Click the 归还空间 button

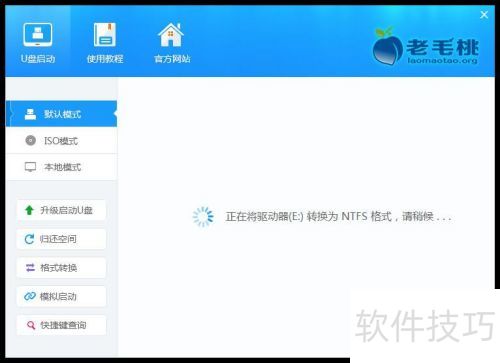point(61,239)
